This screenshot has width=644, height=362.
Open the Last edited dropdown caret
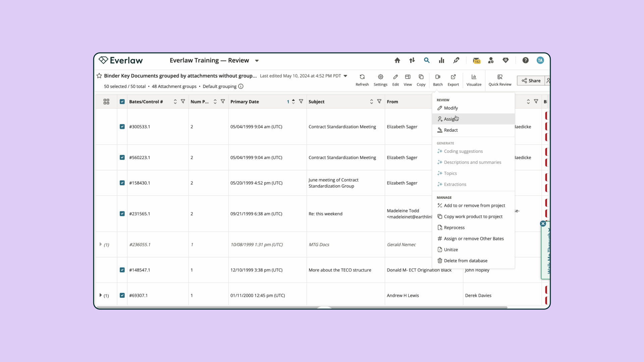click(x=345, y=76)
